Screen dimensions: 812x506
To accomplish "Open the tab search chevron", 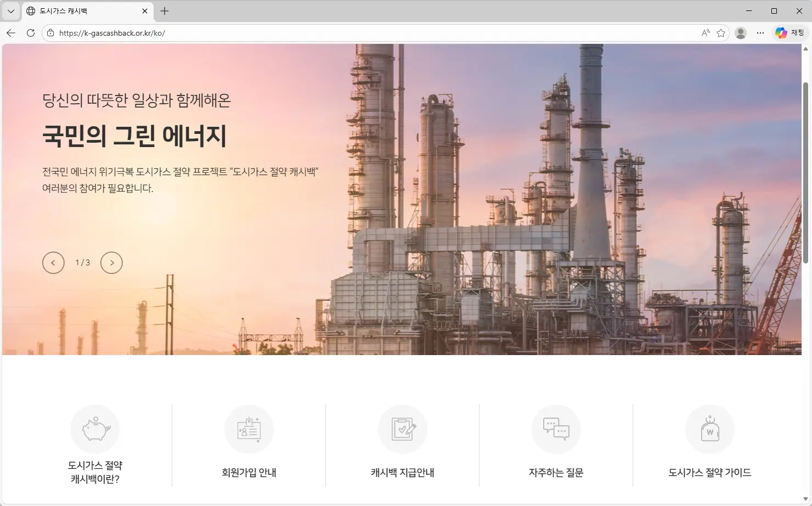I will click(x=10, y=10).
